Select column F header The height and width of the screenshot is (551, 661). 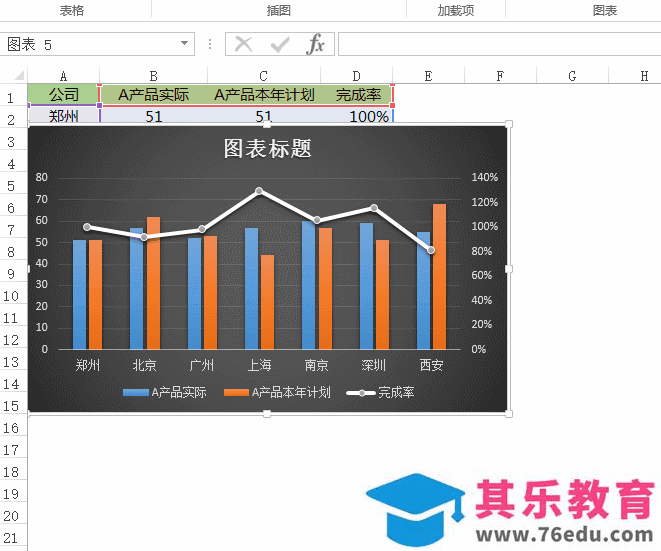[500, 76]
